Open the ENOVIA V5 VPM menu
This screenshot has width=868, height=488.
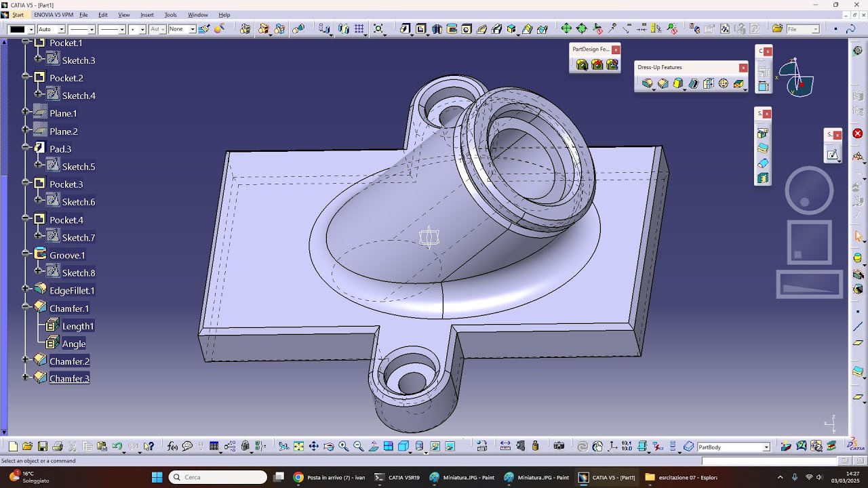click(54, 15)
